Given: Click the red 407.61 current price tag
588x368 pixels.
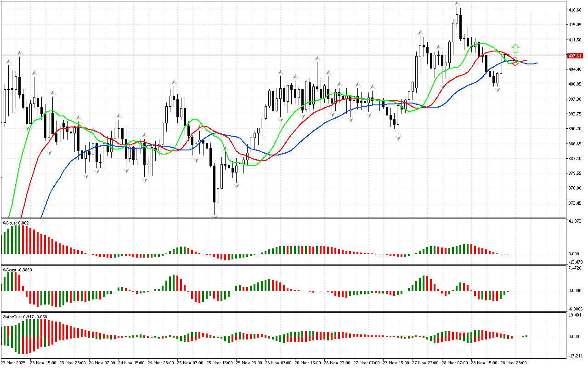Looking at the screenshot, I should (575, 56).
